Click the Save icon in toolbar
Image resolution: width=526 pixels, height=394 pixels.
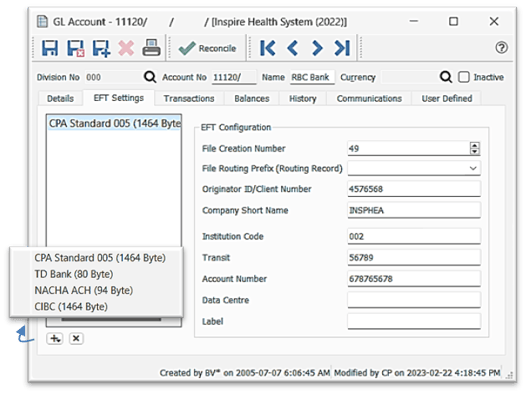(x=50, y=48)
